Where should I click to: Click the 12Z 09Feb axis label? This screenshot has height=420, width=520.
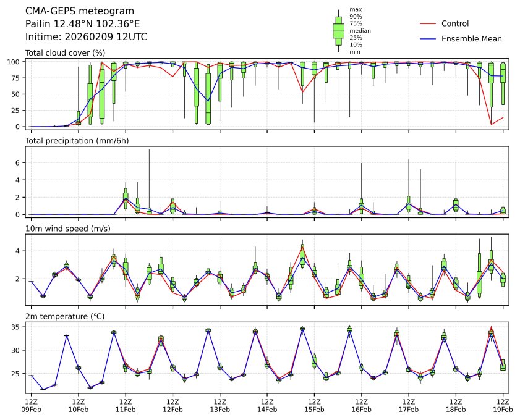click(x=32, y=405)
